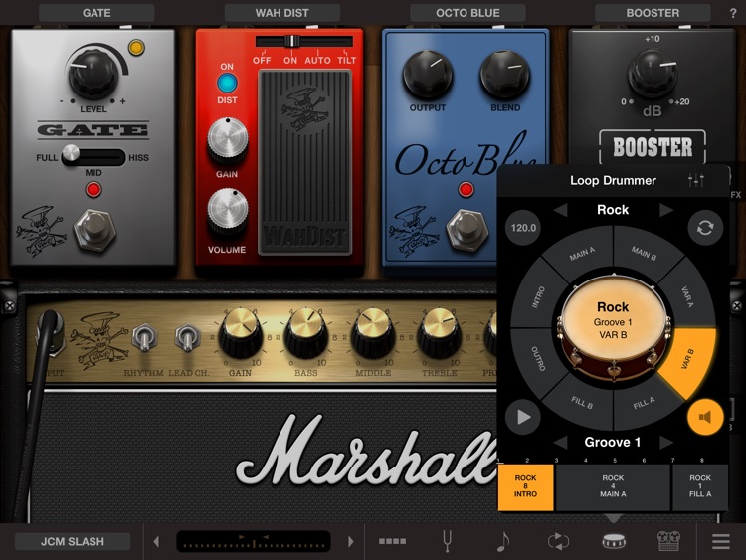Click the Gate LEVEL knob
This screenshot has width=746, height=560.
93,76
